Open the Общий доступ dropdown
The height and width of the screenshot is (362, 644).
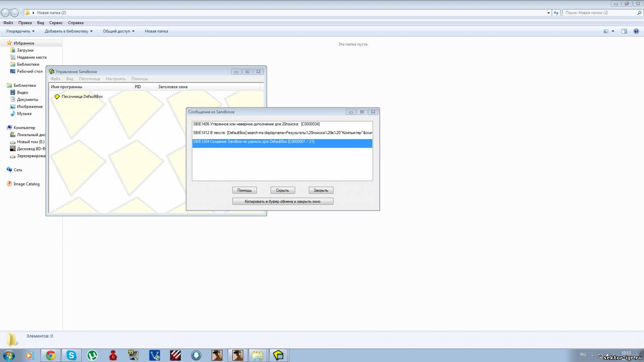coord(118,31)
